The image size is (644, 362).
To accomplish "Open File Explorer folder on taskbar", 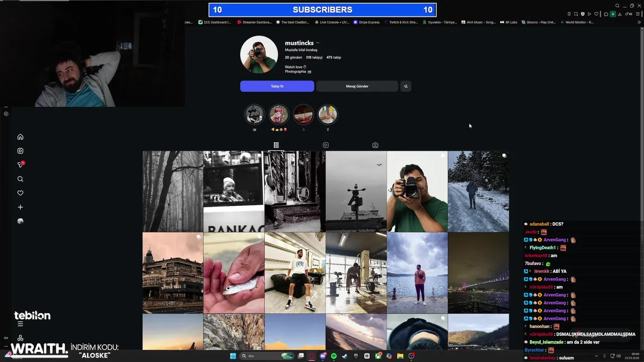I will click(400, 356).
